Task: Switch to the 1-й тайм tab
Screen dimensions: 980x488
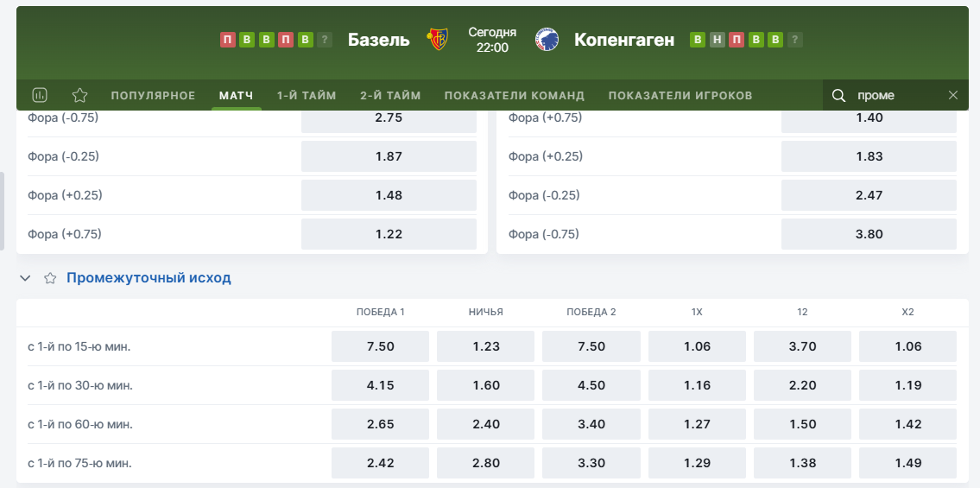Action: [x=307, y=95]
